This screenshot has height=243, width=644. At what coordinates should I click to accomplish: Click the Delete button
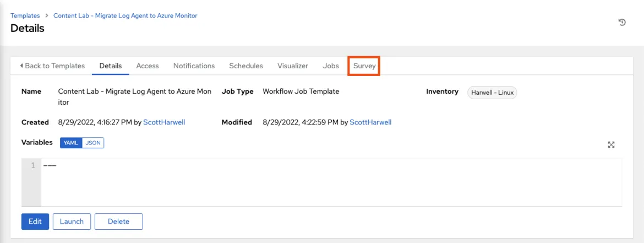[119, 221]
